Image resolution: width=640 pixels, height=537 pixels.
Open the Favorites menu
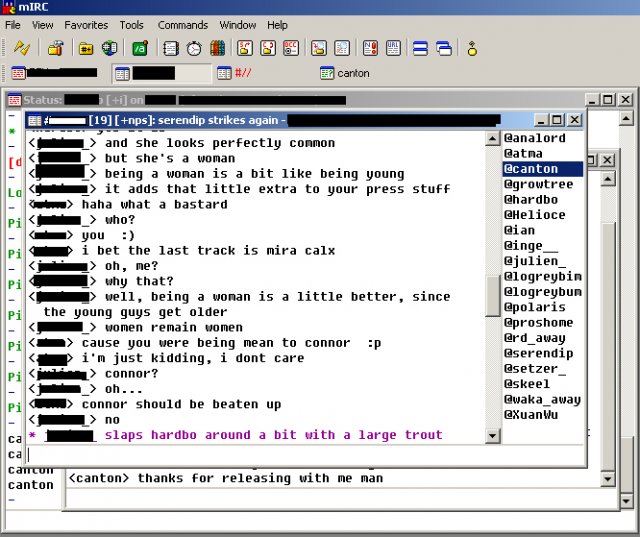(x=86, y=25)
